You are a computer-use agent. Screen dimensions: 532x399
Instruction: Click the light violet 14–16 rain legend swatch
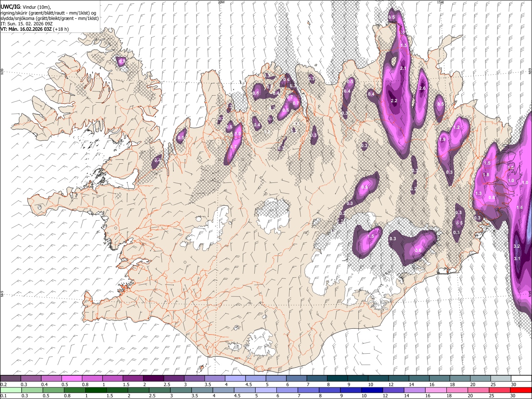(x=415, y=390)
